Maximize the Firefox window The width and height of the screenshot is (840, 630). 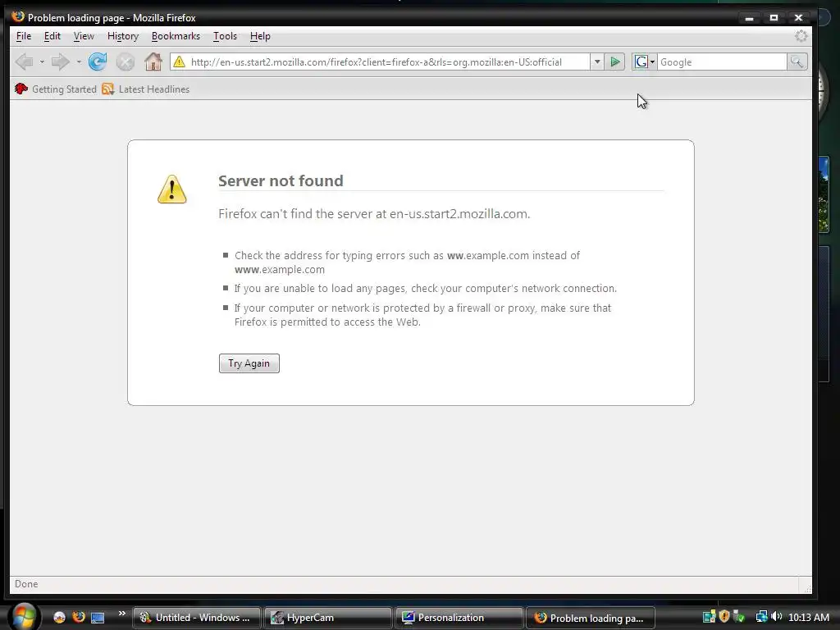click(x=774, y=18)
